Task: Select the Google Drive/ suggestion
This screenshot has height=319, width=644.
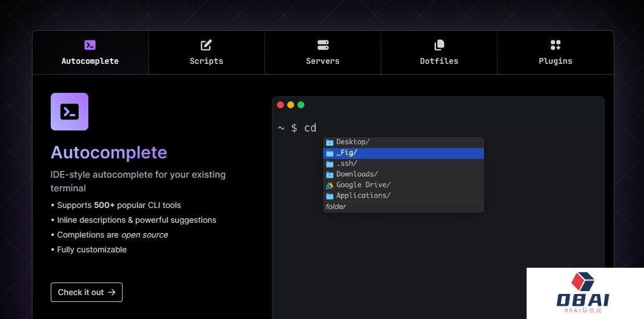Action: click(403, 185)
